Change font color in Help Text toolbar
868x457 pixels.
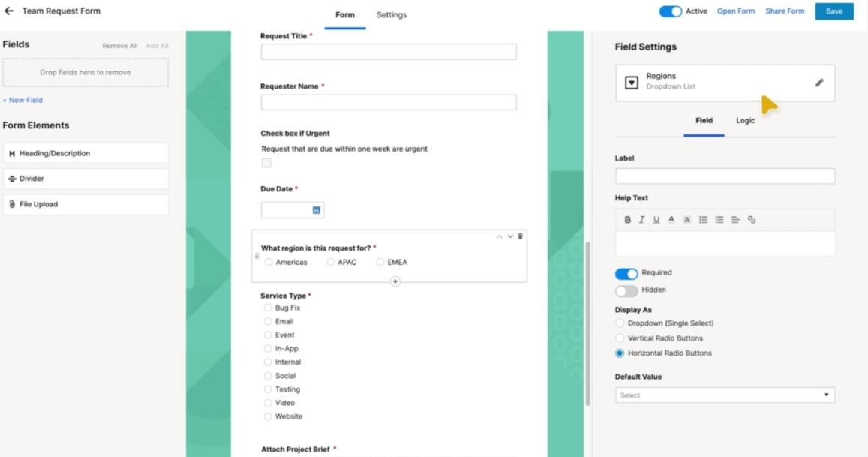[x=671, y=219]
